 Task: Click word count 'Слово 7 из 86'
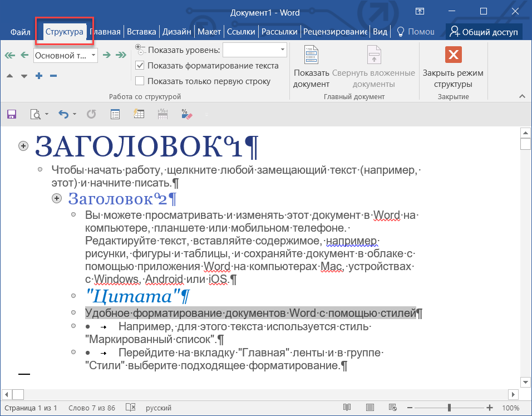tap(92, 408)
